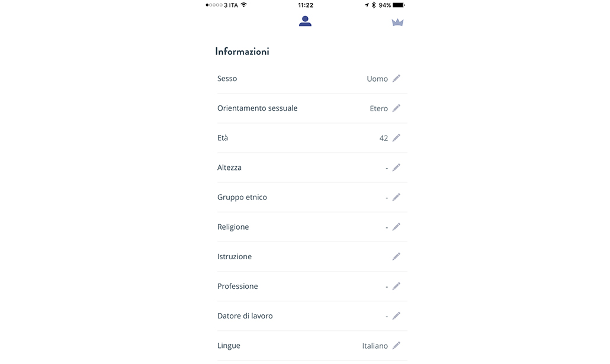The width and height of the screenshot is (610, 364).
Task: Tap the Datore di lavoro pencil
Action: coord(396,315)
